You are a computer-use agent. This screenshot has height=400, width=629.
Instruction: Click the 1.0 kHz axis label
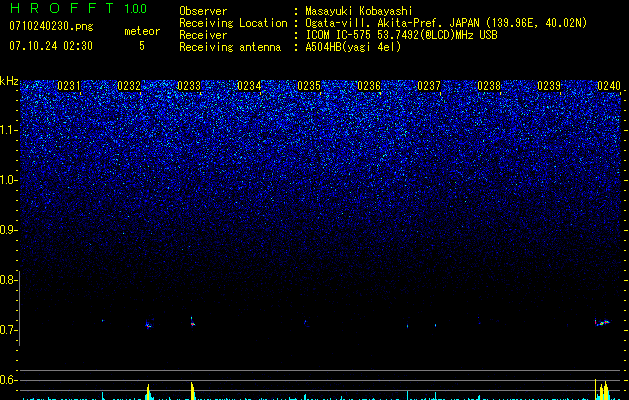click(x=8, y=180)
